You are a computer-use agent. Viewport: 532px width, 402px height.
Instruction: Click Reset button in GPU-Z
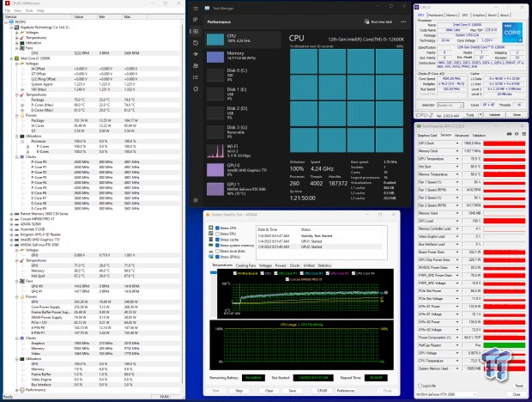tap(519, 386)
